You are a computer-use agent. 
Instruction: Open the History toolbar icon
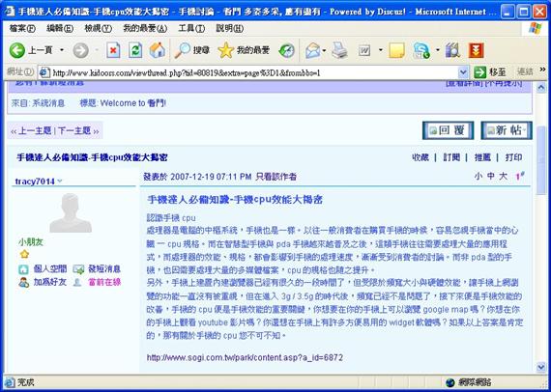tap(287, 51)
